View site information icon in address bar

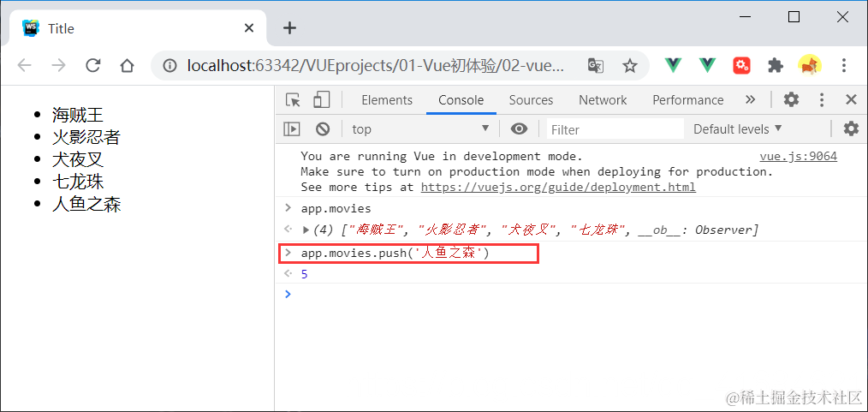(169, 67)
